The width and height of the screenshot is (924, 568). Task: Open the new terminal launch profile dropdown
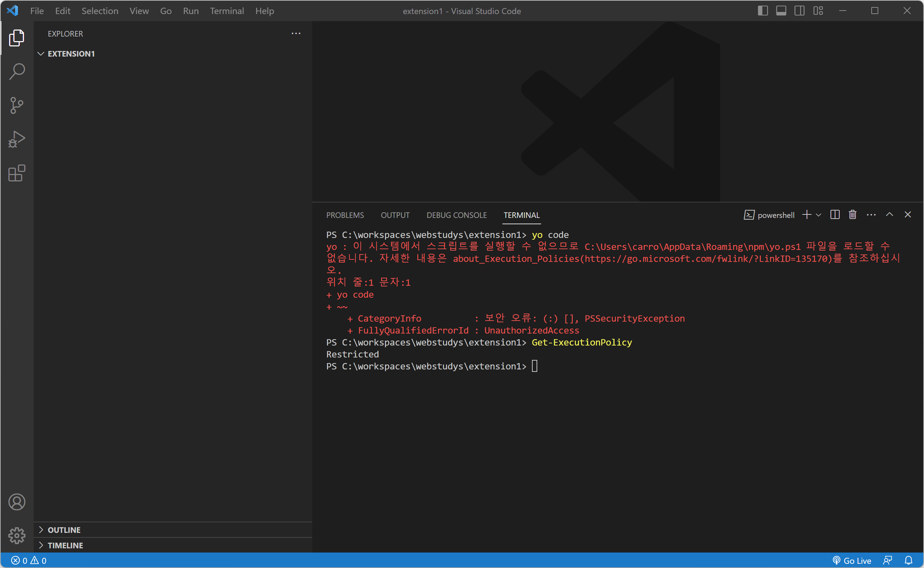coord(819,215)
